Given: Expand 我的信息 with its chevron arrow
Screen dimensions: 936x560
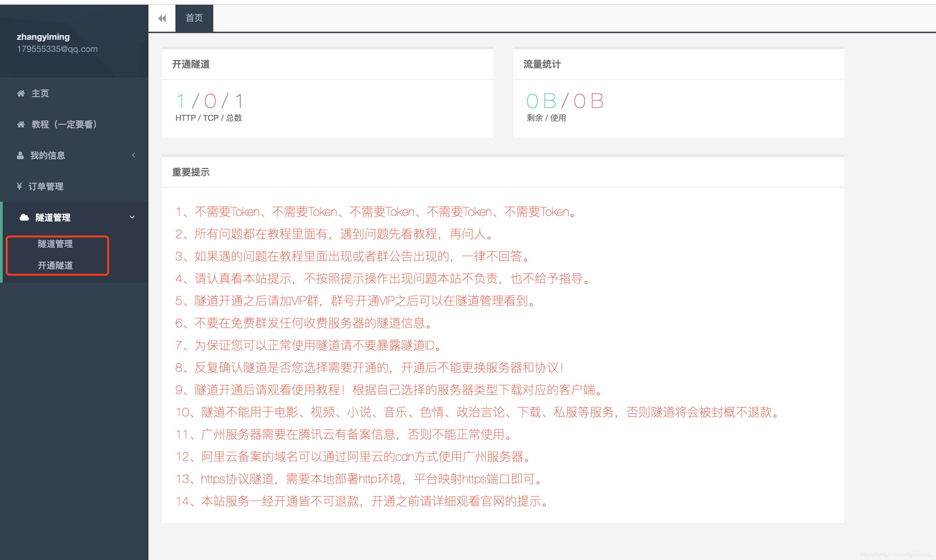Looking at the screenshot, I should click(133, 155).
